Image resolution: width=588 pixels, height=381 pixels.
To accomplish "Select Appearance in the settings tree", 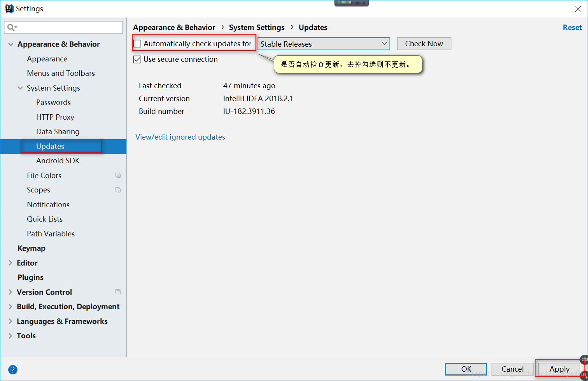I will coord(47,59).
